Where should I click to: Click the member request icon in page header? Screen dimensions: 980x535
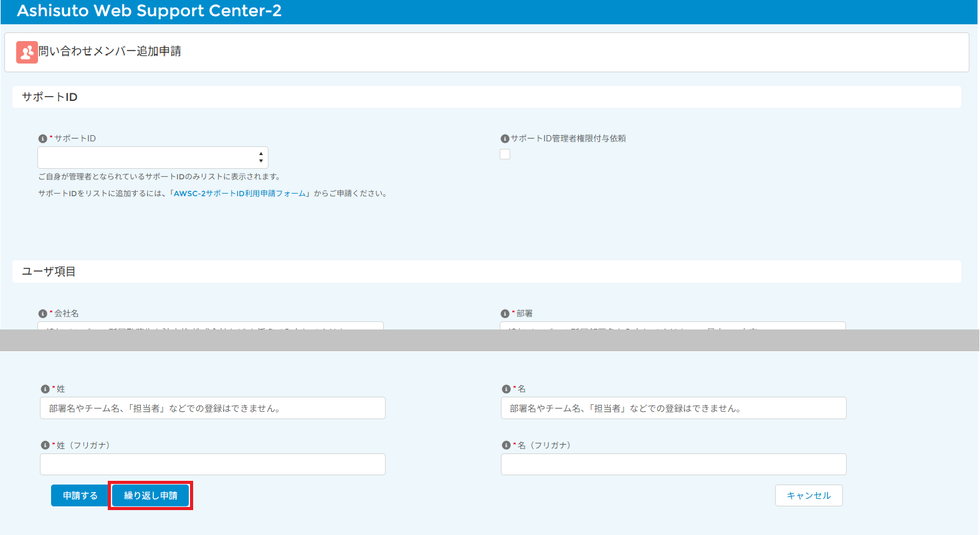click(x=27, y=52)
